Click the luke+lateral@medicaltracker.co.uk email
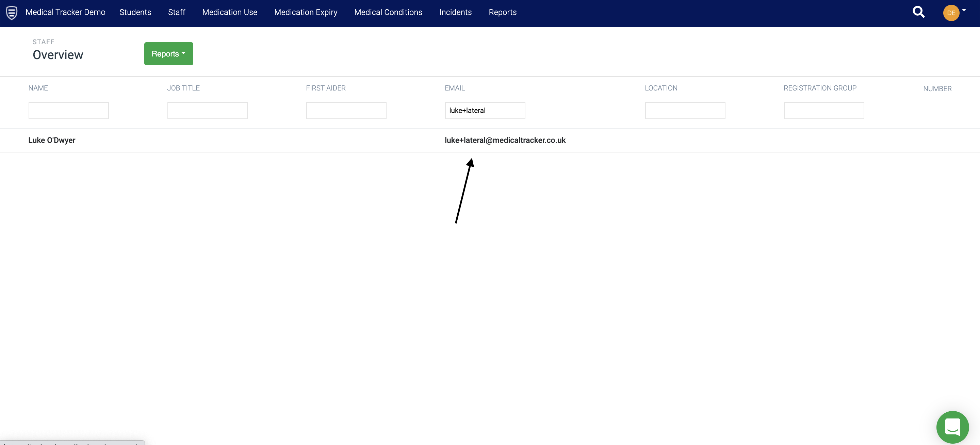Viewport: 980px width, 445px height. pyautogui.click(x=505, y=141)
